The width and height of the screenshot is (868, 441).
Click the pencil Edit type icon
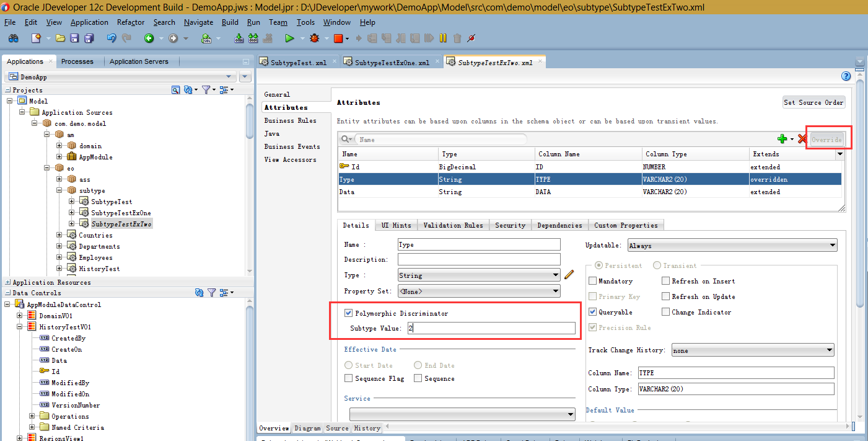coord(569,275)
